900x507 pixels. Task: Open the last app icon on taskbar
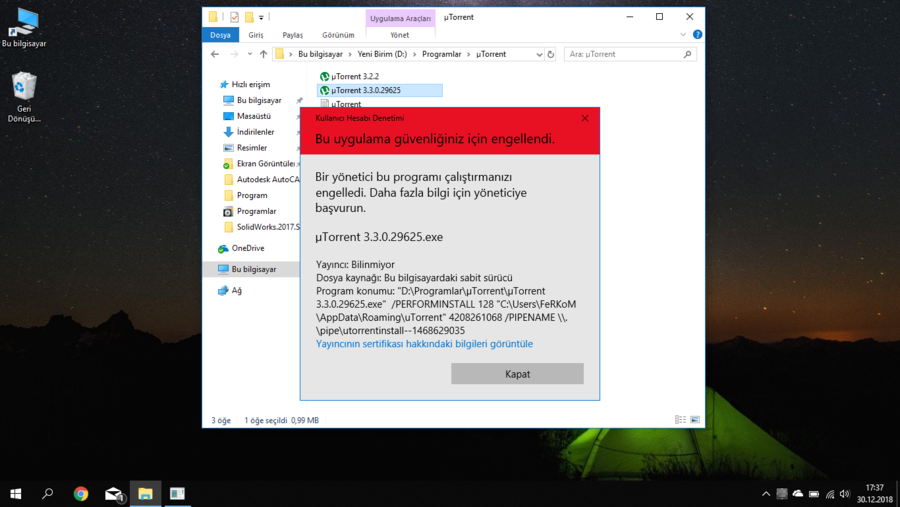click(177, 494)
